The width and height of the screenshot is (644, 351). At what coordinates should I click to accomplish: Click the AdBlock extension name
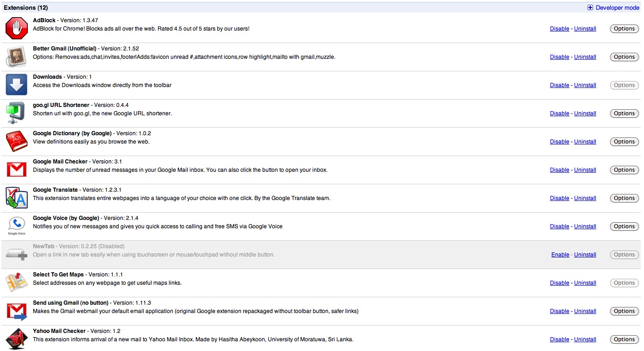click(44, 20)
